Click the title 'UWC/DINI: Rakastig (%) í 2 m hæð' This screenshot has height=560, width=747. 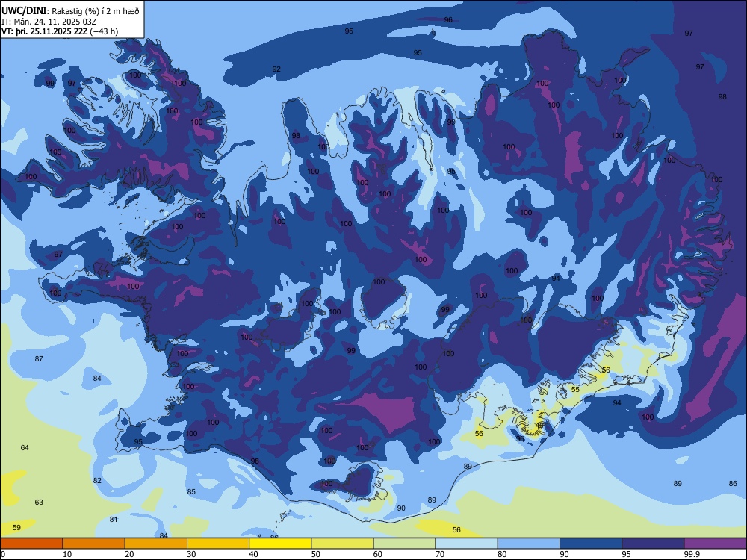point(70,11)
